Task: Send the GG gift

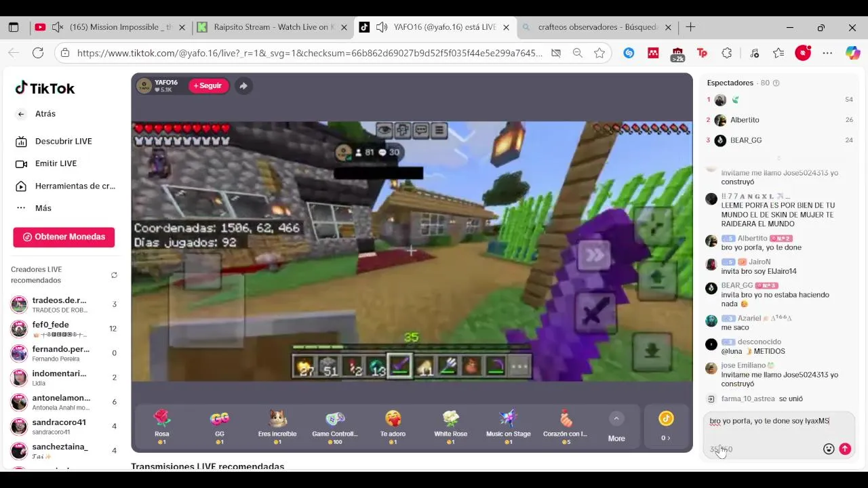Action: coord(220,428)
